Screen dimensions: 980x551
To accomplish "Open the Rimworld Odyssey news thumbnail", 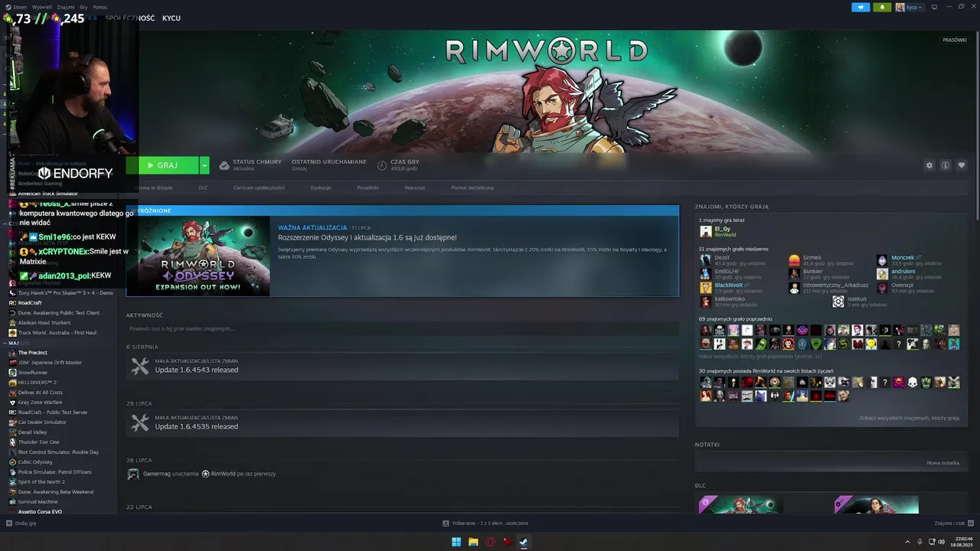I will click(x=198, y=256).
